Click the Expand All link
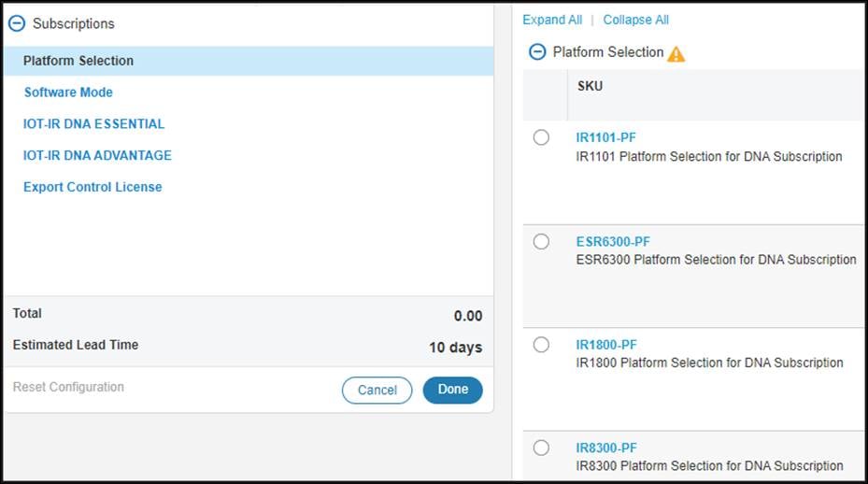The height and width of the screenshot is (484, 868). pos(552,20)
